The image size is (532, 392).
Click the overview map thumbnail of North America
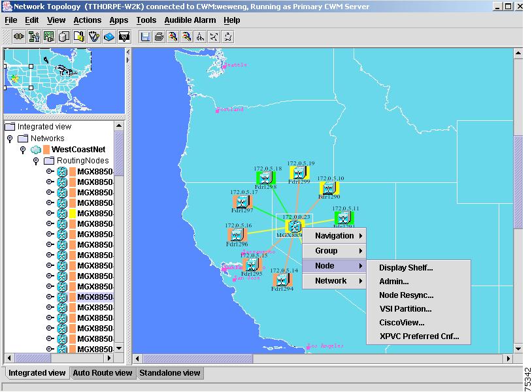click(64, 81)
